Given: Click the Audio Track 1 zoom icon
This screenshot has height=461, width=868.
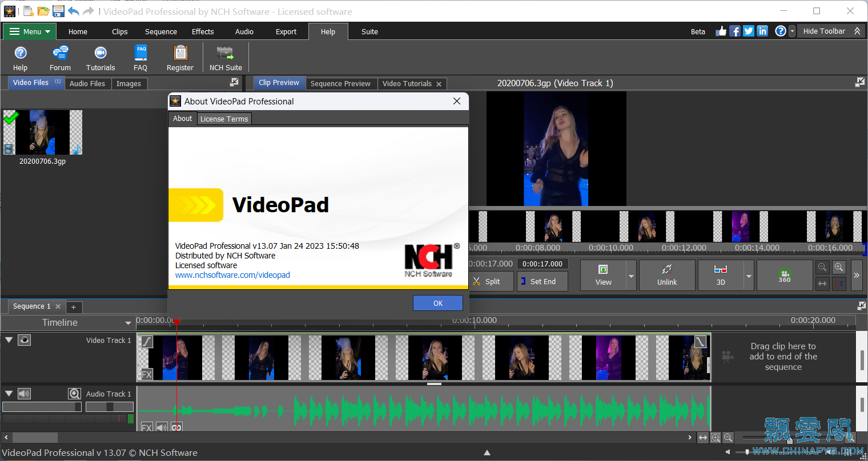Looking at the screenshot, I should coord(74,394).
